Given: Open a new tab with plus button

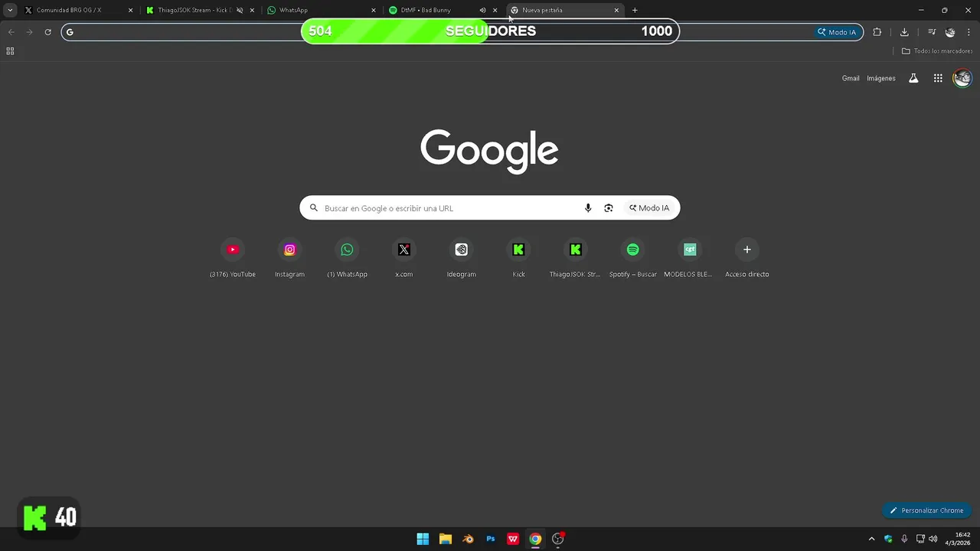Looking at the screenshot, I should tap(635, 10).
